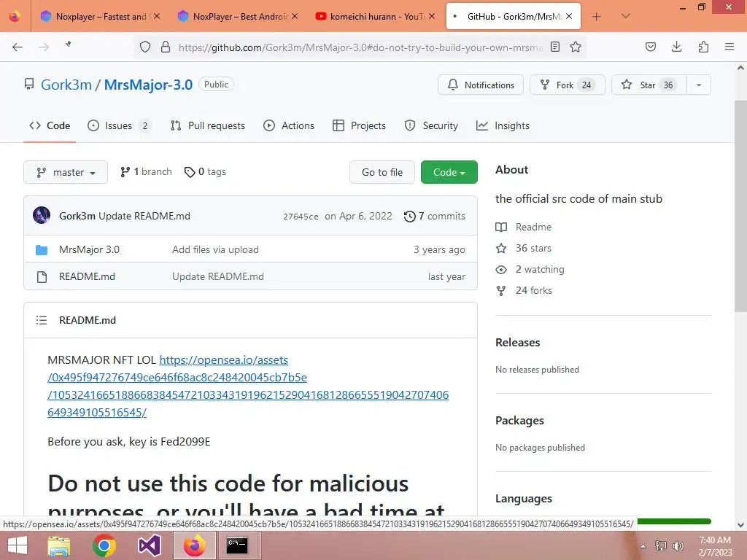Click Notifications button
This screenshot has width=747, height=560.
click(481, 85)
